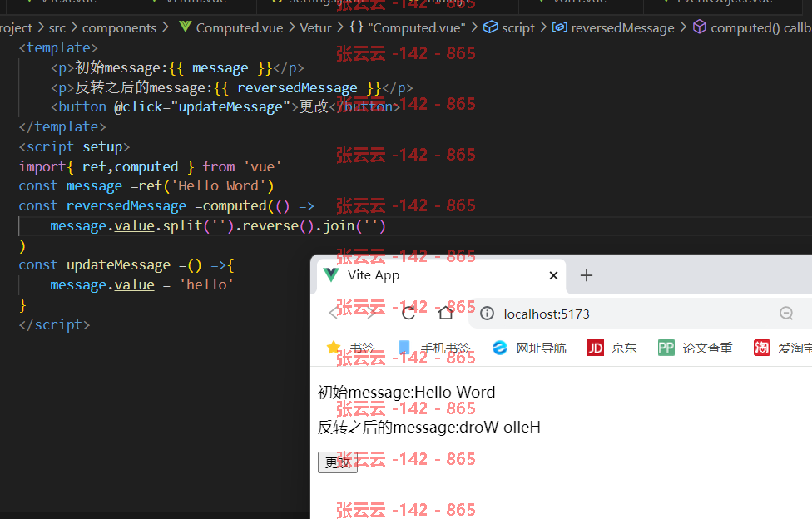Select src folder in the breadcrumb

coord(57,28)
